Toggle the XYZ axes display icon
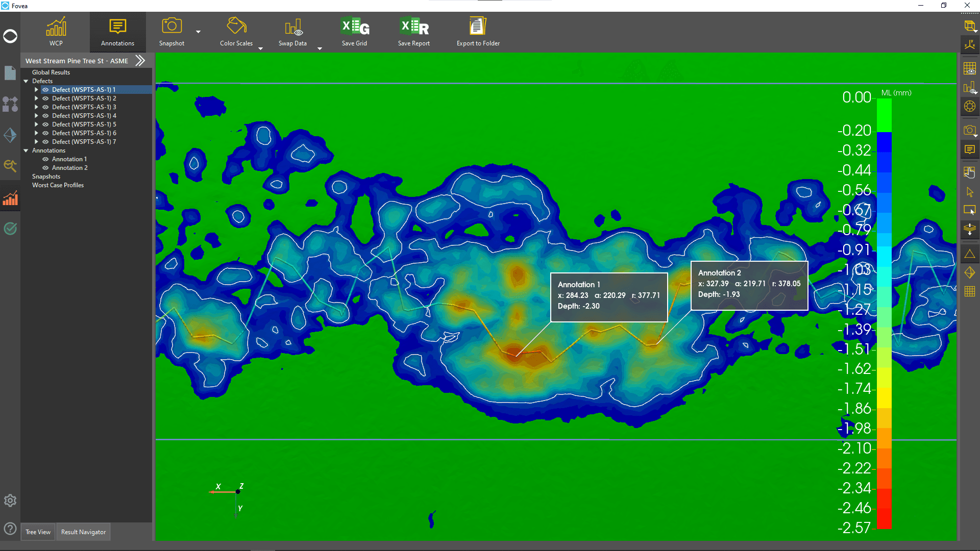 click(x=970, y=45)
